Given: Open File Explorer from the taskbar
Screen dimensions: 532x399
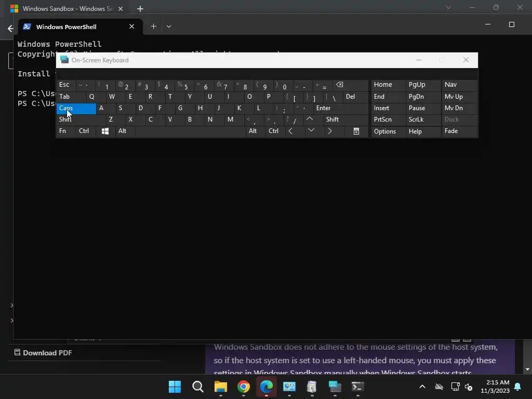Looking at the screenshot, I should [220, 387].
